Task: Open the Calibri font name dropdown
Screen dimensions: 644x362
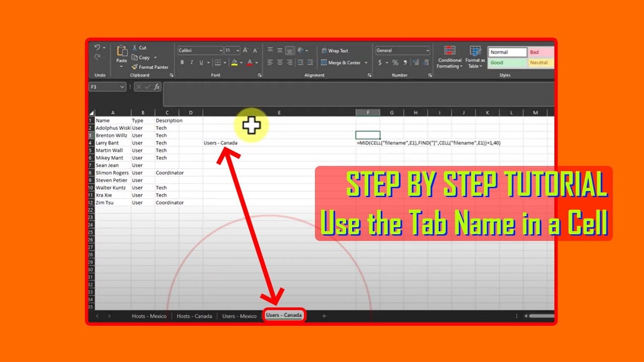Action: (x=220, y=51)
